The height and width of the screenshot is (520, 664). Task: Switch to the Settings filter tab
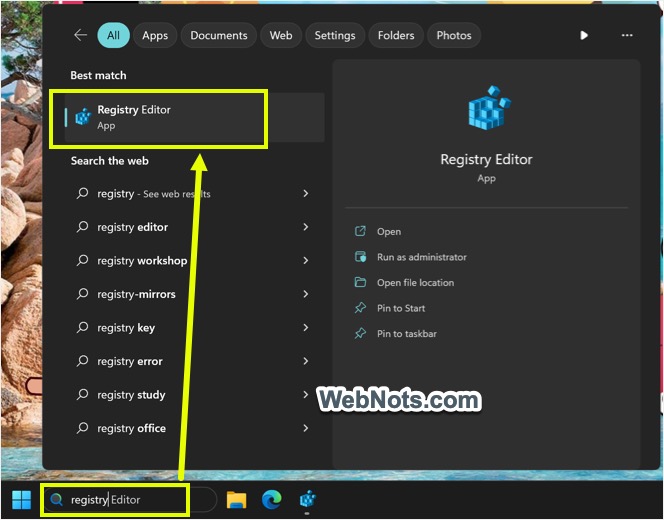click(x=335, y=35)
